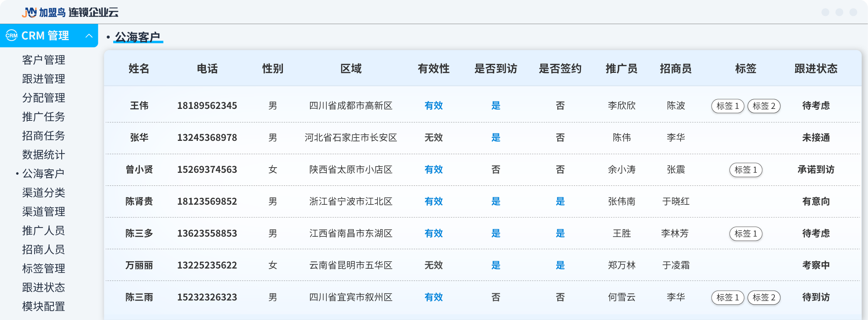
Task: Switch to the 公海客户 tab heading
Action: pos(138,37)
